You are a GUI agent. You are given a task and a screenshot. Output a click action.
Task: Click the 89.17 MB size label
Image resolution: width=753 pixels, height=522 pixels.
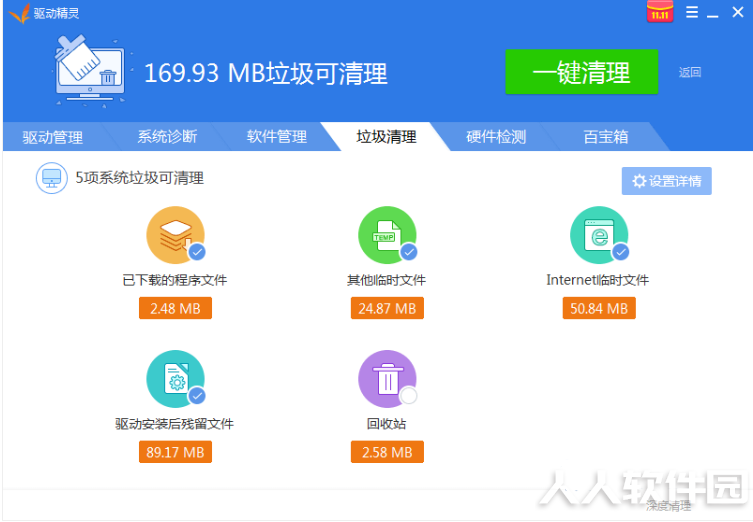[x=175, y=452]
